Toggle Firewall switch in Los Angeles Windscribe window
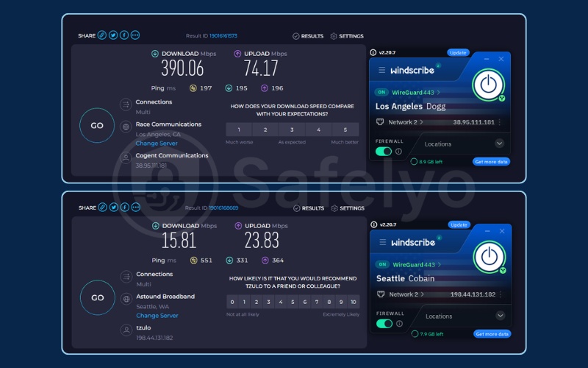 click(383, 152)
